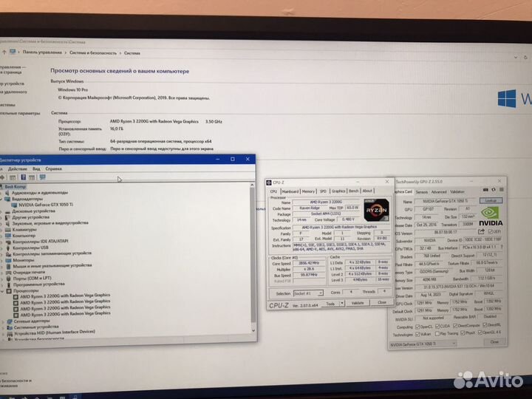532x399 pixels.
Task: Click the GPU-Z refresh icon
Action: (x=494, y=190)
